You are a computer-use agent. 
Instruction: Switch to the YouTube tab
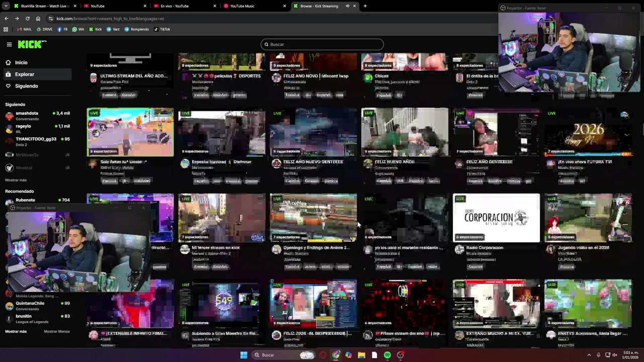click(x=115, y=6)
